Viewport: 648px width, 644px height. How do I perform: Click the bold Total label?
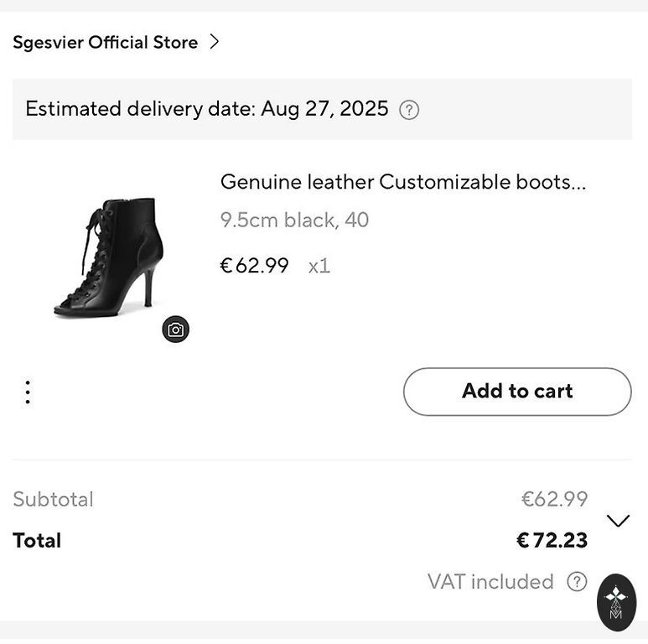click(x=37, y=541)
